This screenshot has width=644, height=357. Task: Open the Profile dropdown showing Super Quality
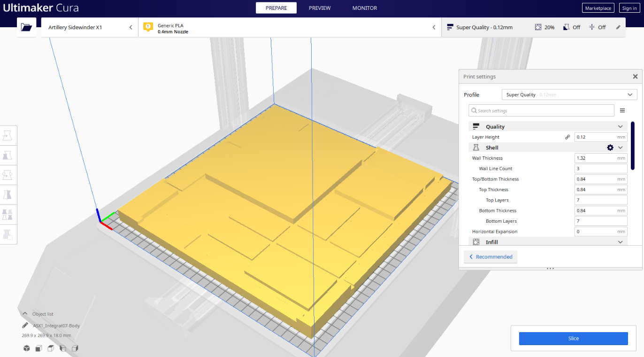pos(569,94)
